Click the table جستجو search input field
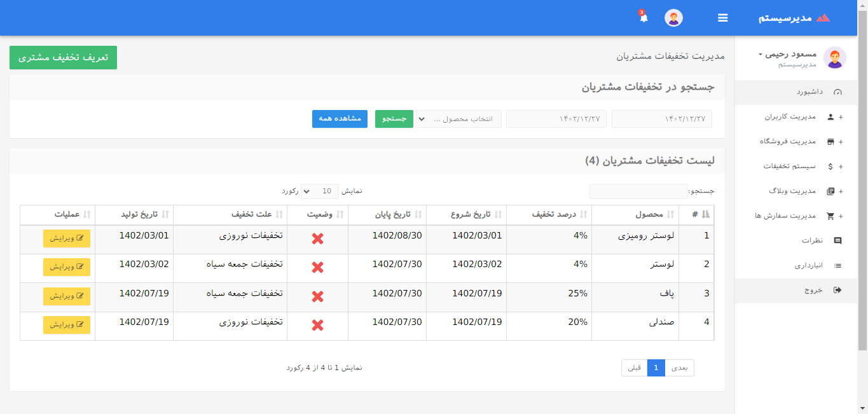 (x=638, y=191)
